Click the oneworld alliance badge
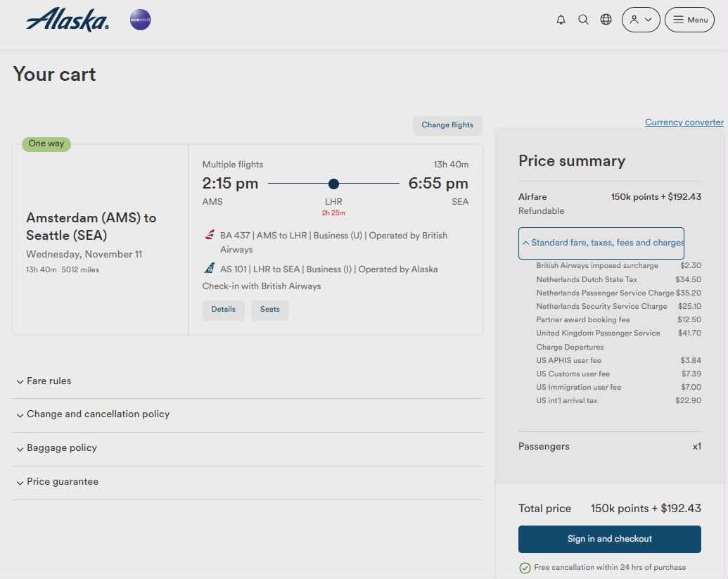This screenshot has width=728, height=579. coord(140,20)
